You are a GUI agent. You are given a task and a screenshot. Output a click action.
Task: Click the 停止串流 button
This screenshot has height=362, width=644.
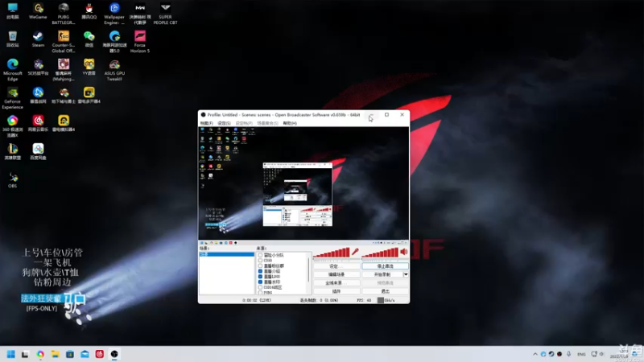click(385, 266)
